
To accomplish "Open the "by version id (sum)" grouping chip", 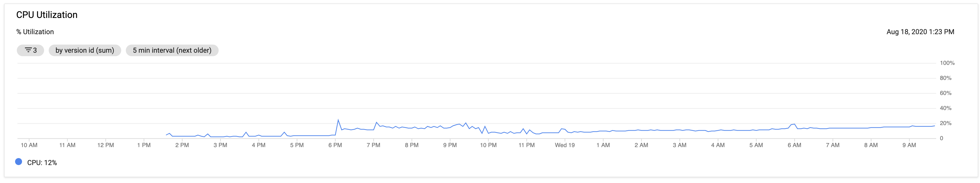I will (x=84, y=50).
